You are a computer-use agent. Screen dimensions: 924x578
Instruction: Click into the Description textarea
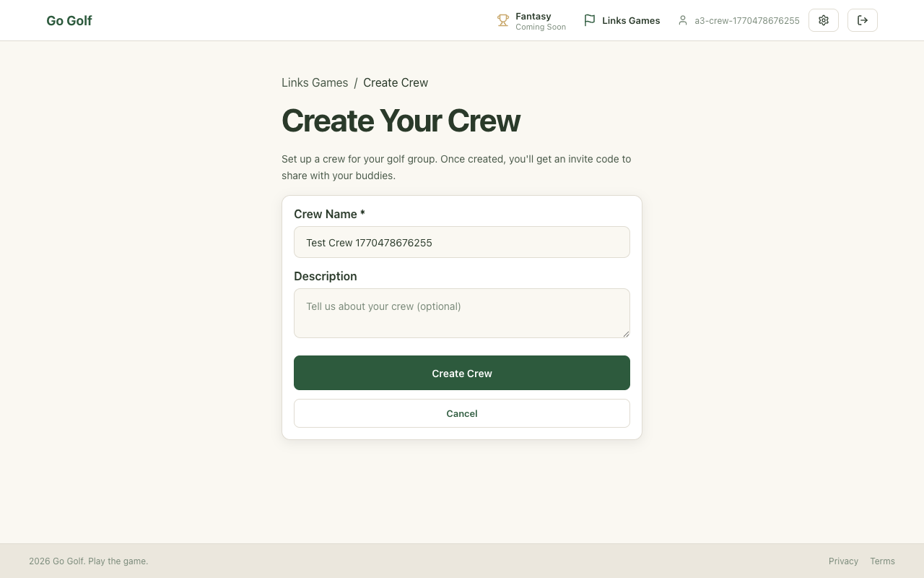pyautogui.click(x=462, y=313)
